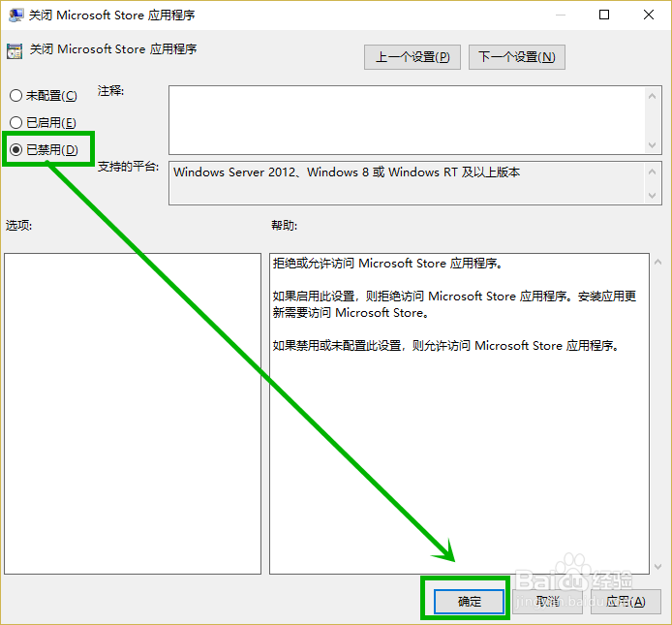This screenshot has height=625, width=672.
Task: Click the comment box scroll down arrow
Action: pos(652,145)
